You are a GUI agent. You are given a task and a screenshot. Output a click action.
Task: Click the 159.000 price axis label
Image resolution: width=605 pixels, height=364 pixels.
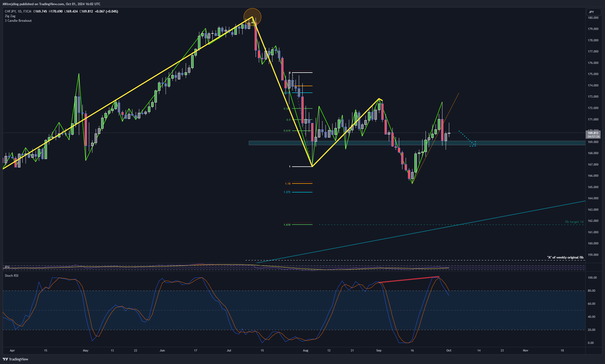[593, 255]
